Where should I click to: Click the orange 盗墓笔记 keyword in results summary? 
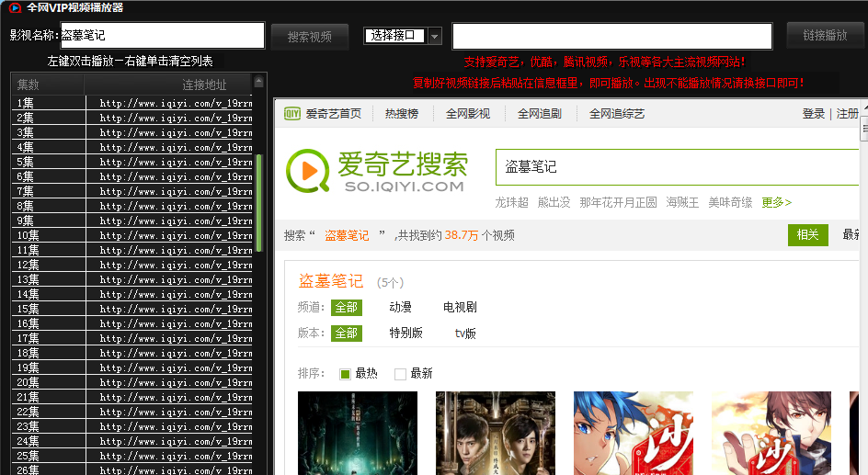(x=347, y=235)
